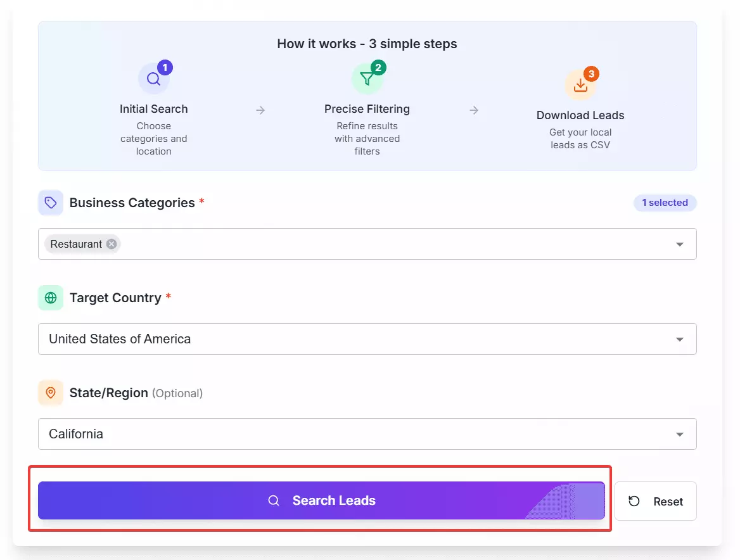This screenshot has width=740, height=560.
Task: Click the 1 selected badge
Action: 665,202
